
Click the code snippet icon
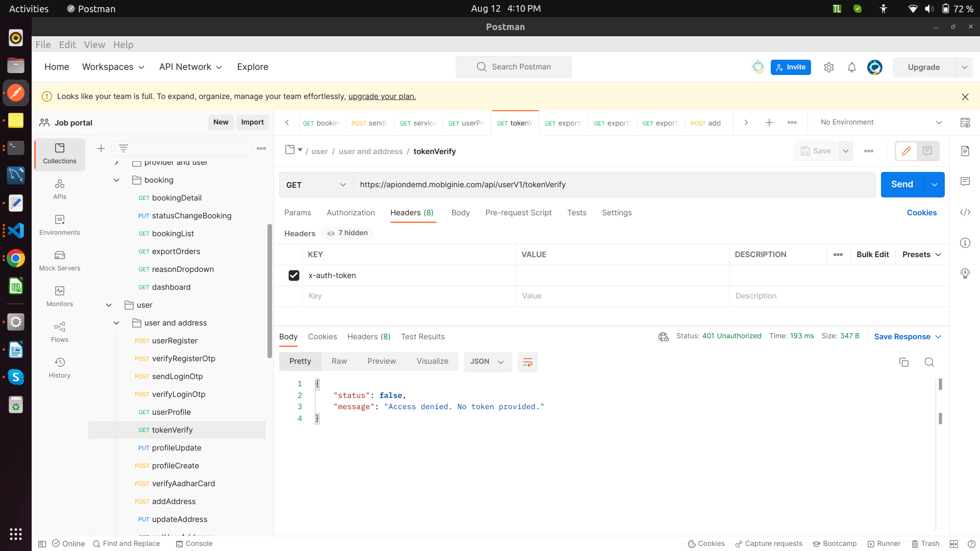click(965, 212)
